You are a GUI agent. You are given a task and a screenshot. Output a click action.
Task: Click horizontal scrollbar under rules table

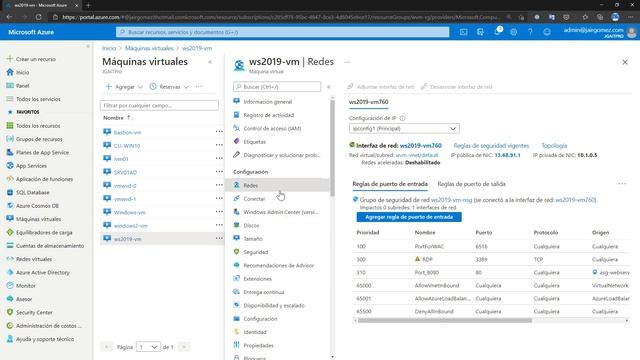[444, 320]
